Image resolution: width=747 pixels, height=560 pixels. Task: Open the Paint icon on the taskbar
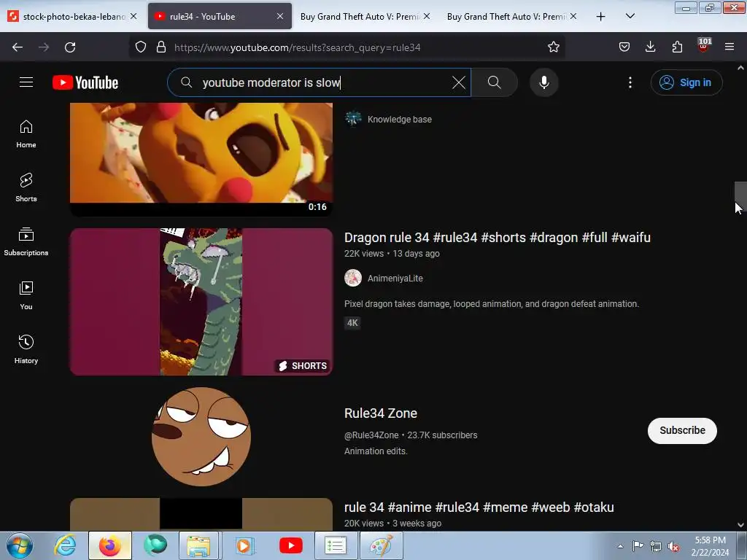[x=381, y=545]
